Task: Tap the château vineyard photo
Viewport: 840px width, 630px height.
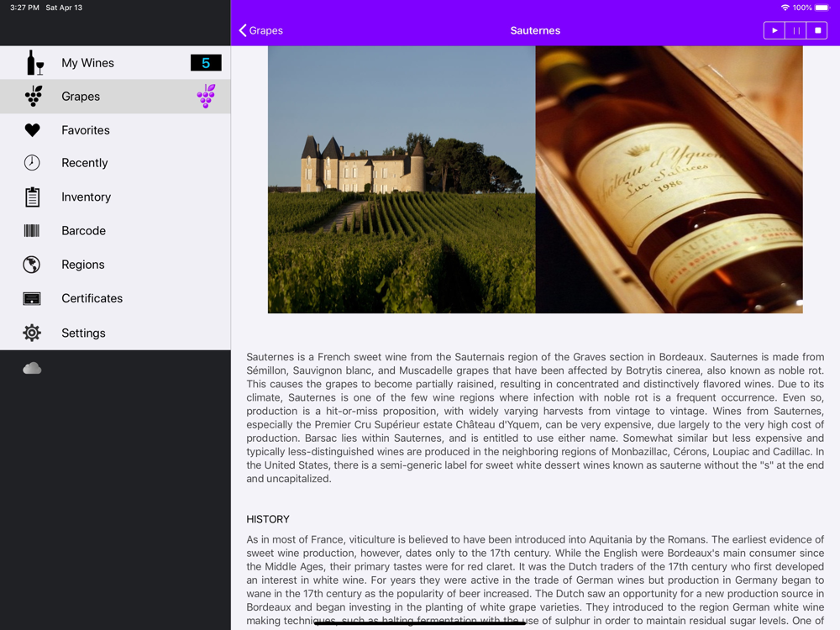Action: click(402, 180)
